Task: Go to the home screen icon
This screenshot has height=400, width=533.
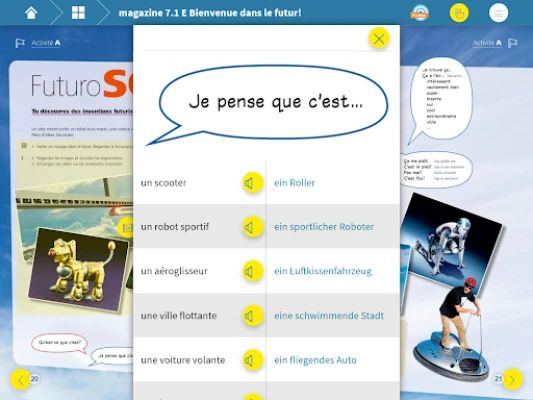Action: pos(31,13)
